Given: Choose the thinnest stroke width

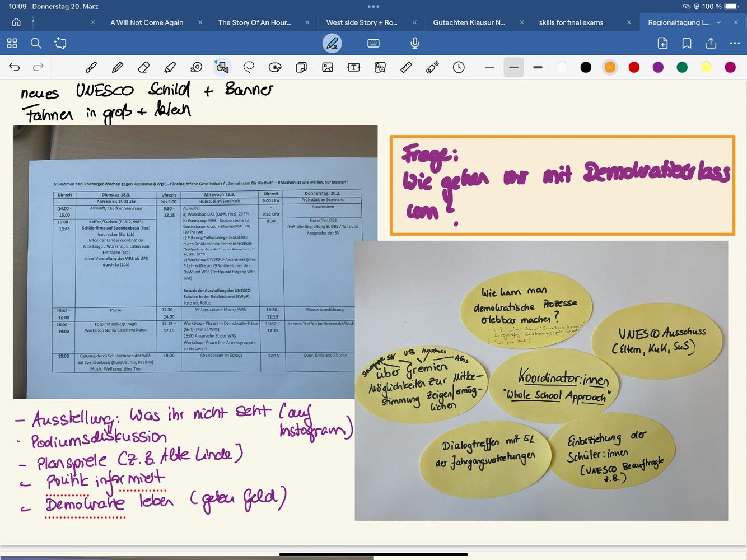Looking at the screenshot, I should [489, 67].
